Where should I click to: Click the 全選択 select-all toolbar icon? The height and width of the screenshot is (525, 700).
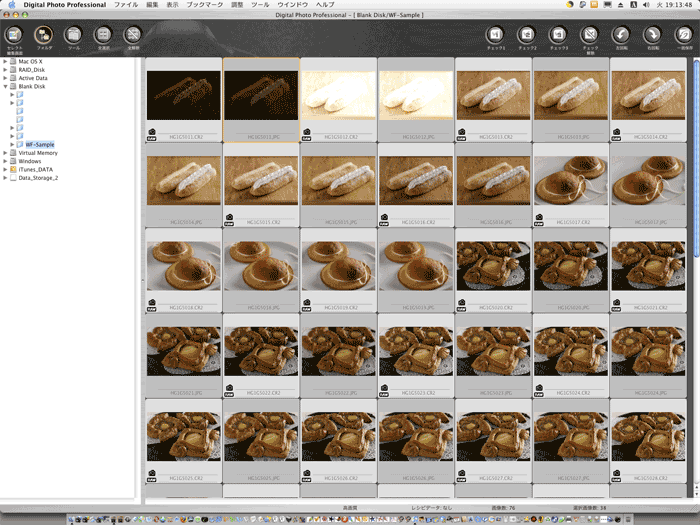(104, 34)
